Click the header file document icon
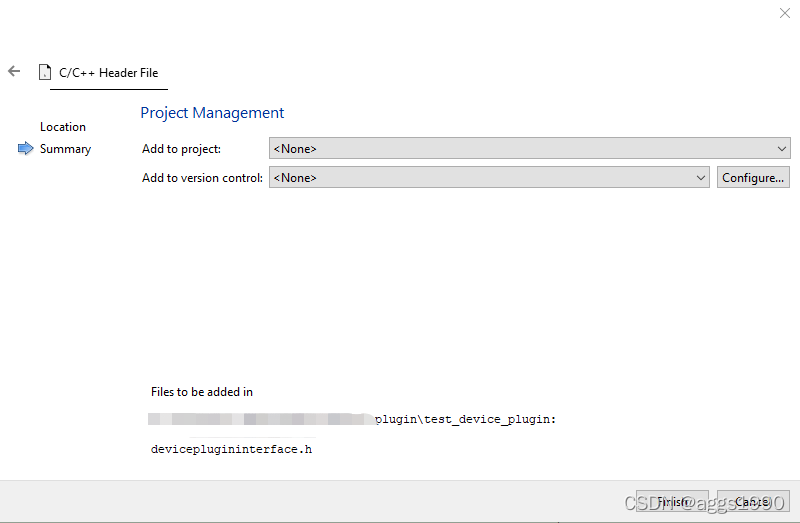Screen dimensions: 800x523 pos(45,72)
